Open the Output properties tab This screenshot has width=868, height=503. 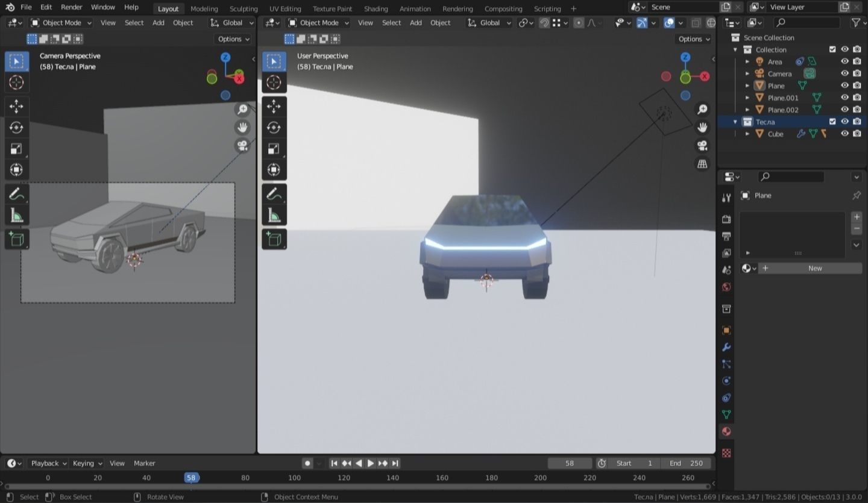click(726, 236)
